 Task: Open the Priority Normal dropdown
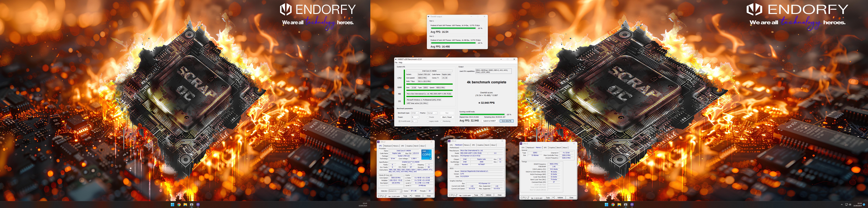point(432,113)
